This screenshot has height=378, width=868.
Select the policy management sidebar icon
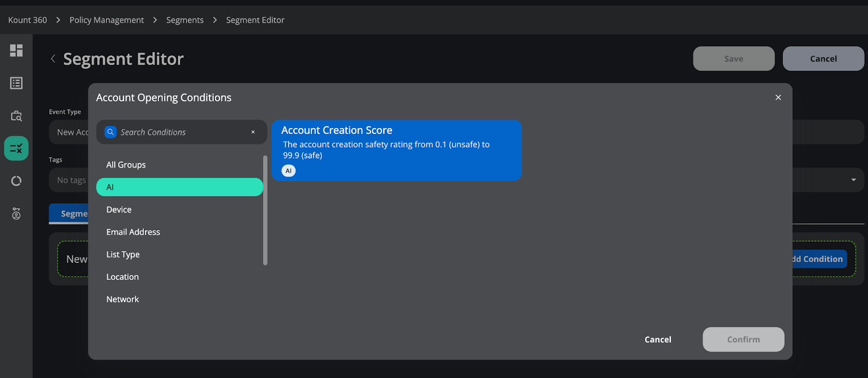(x=16, y=148)
